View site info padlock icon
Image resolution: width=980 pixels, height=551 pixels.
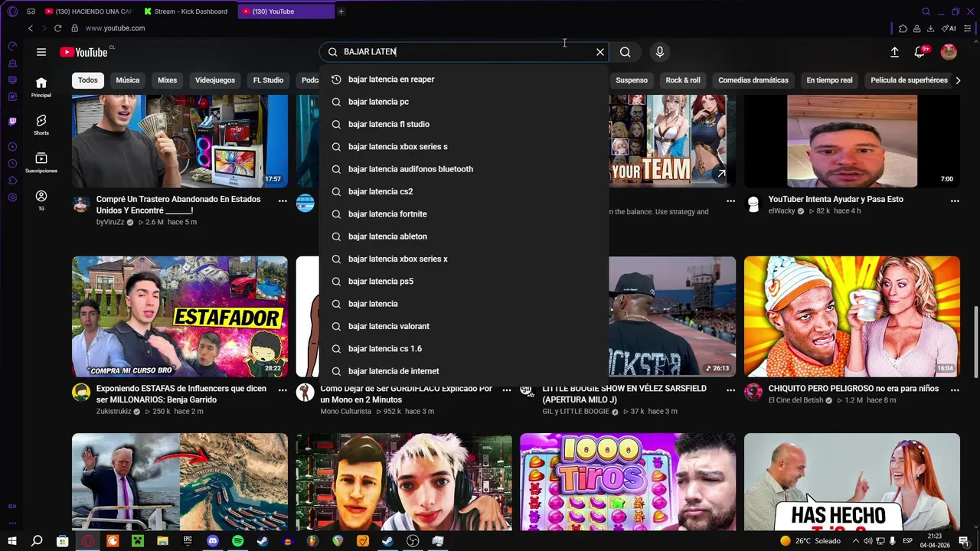click(74, 28)
